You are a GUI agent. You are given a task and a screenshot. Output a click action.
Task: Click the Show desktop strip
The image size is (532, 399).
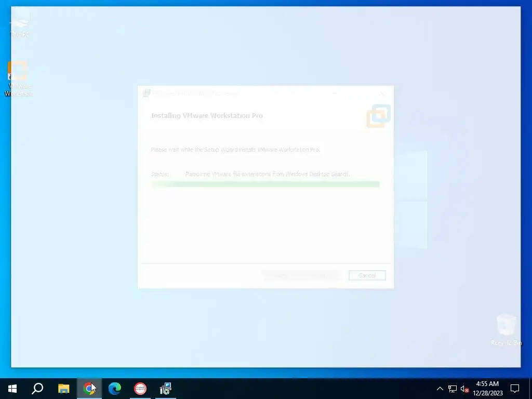[x=530, y=389]
